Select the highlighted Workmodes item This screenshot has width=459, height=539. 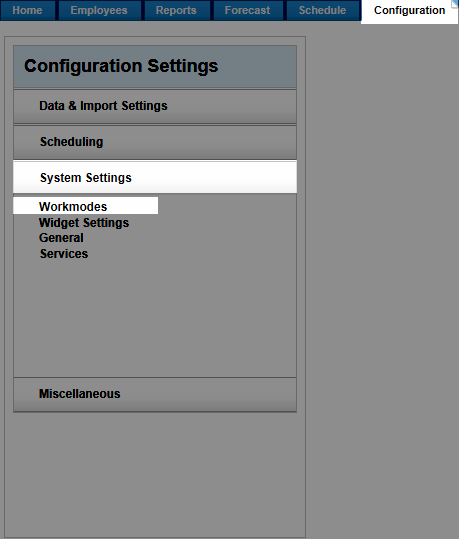coord(86,206)
